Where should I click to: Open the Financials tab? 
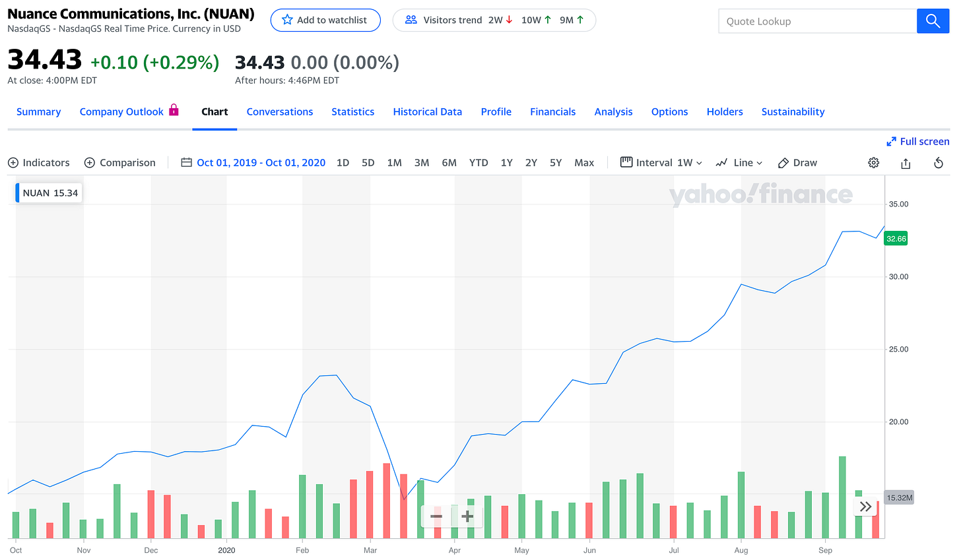point(552,112)
